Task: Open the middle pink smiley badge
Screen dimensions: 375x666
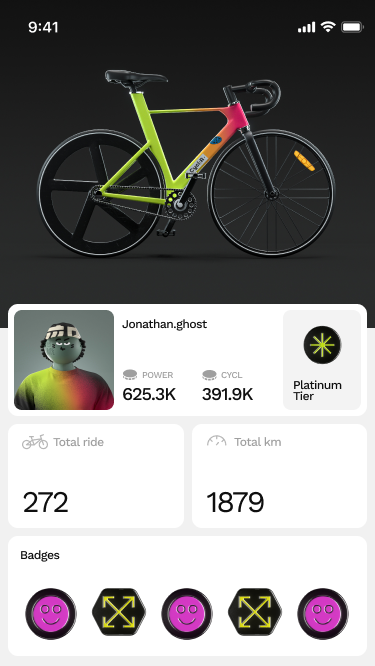Action: click(187, 613)
